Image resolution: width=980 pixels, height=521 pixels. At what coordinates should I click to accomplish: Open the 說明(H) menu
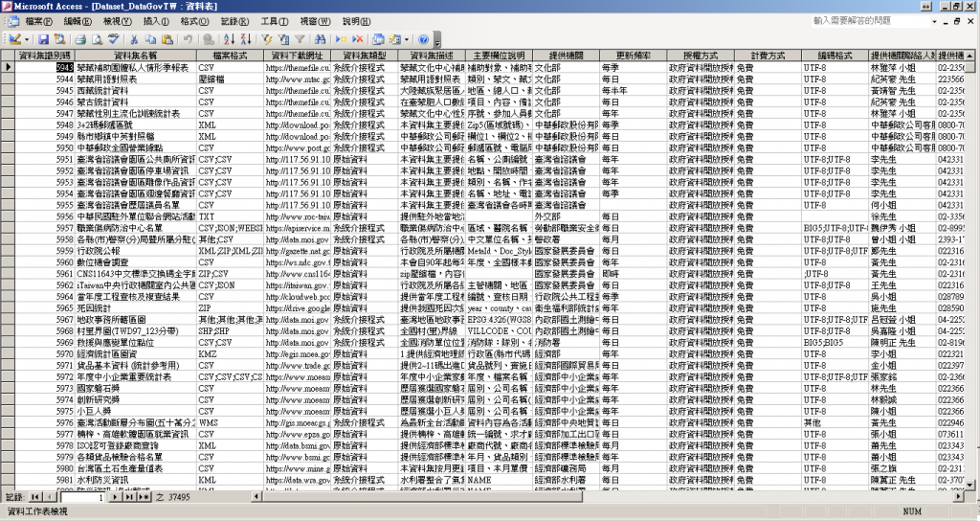coord(356,21)
